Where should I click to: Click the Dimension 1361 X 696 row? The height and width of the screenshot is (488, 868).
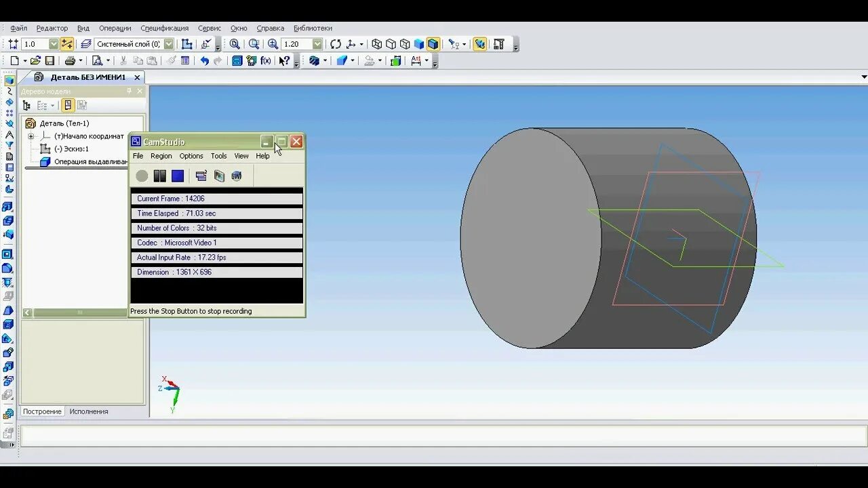(216, 272)
